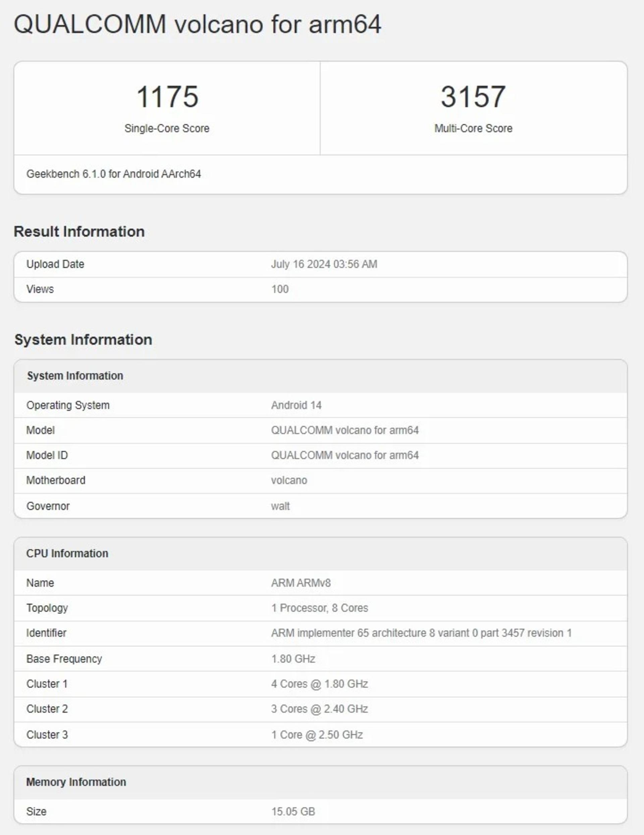Click the Governor value walt
The height and width of the screenshot is (835, 644).
[280, 506]
